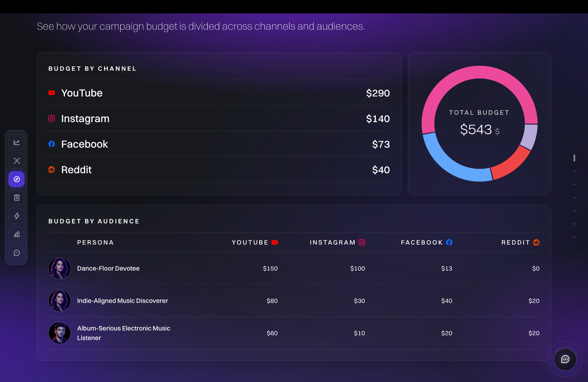
Task: Click the TOTAL BUDGET label in donut
Action: point(479,113)
